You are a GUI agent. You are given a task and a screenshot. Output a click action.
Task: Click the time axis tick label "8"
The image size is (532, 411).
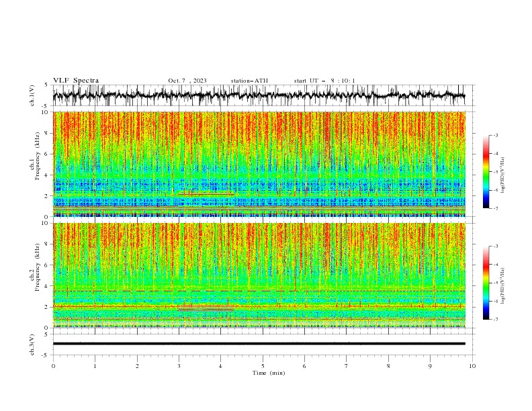[388, 366]
